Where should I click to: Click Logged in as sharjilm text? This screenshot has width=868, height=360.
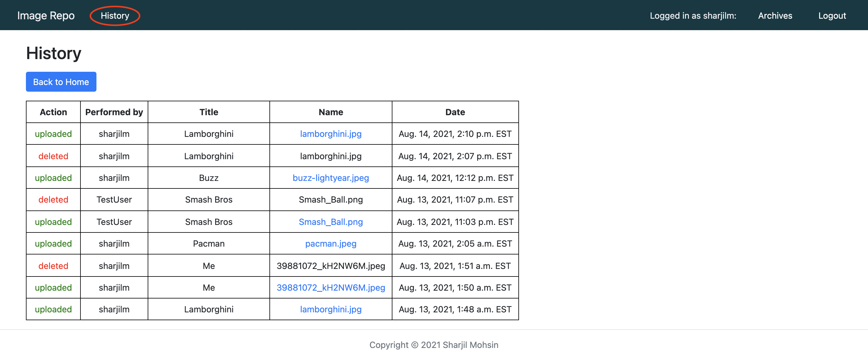[693, 15]
